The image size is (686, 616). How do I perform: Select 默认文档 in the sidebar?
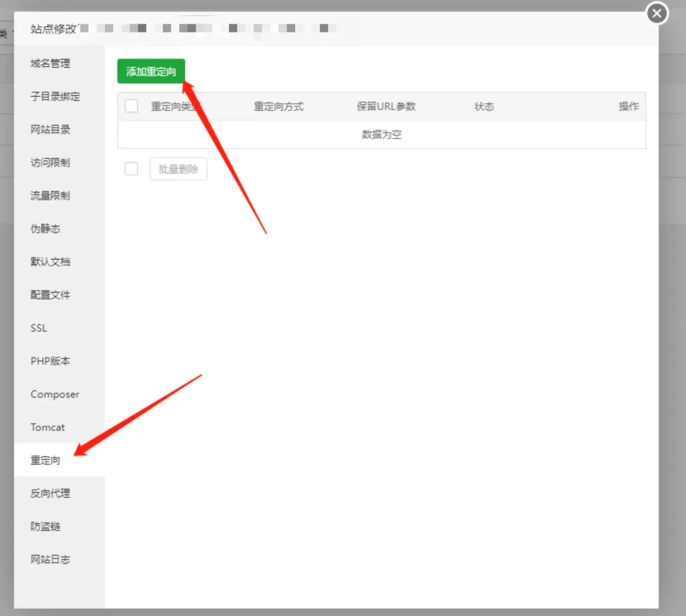[50, 262]
